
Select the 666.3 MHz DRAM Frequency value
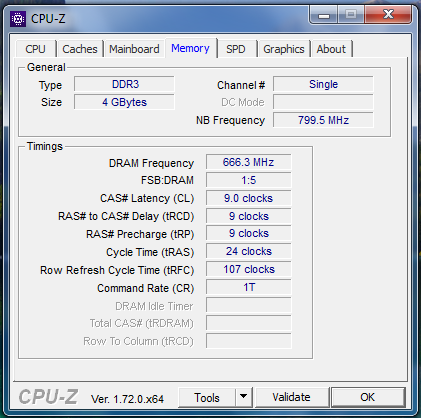249,162
